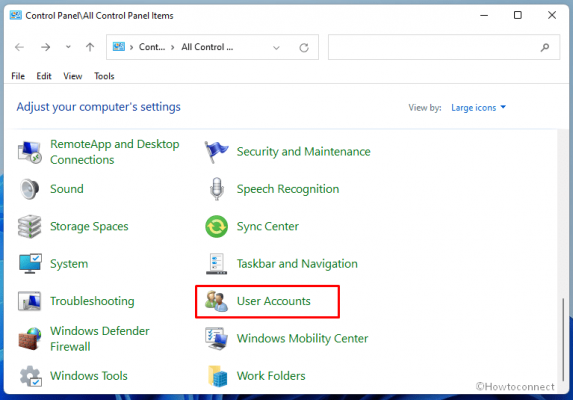Open the Work Folders link
The width and height of the screenshot is (573, 400).
point(271,376)
